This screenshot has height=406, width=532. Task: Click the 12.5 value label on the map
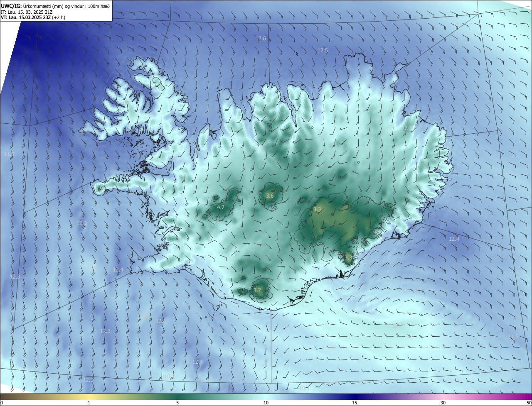point(323,51)
